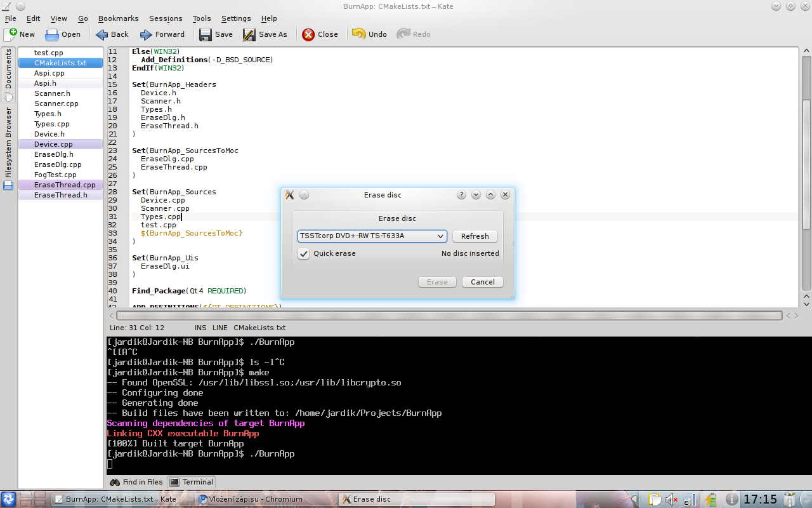Screen dimensions: 812x508
Task: Select EraseDlg.h in the Documents list
Action: tap(60, 154)
